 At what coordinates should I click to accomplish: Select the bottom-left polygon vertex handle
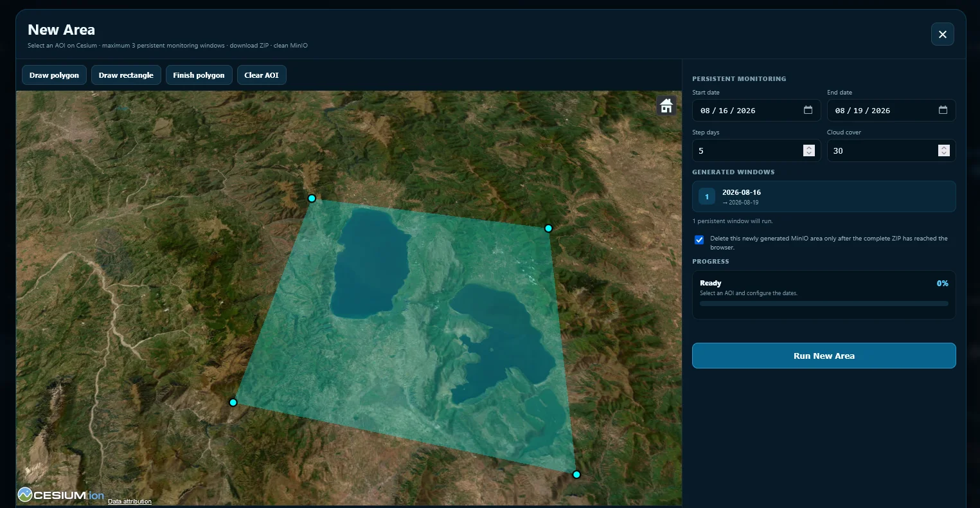[x=233, y=403]
